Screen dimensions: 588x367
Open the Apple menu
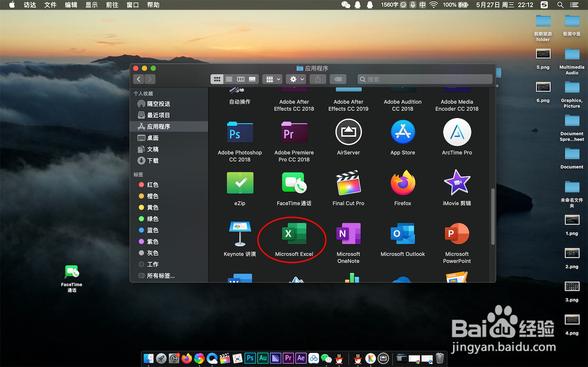pyautogui.click(x=12, y=5)
